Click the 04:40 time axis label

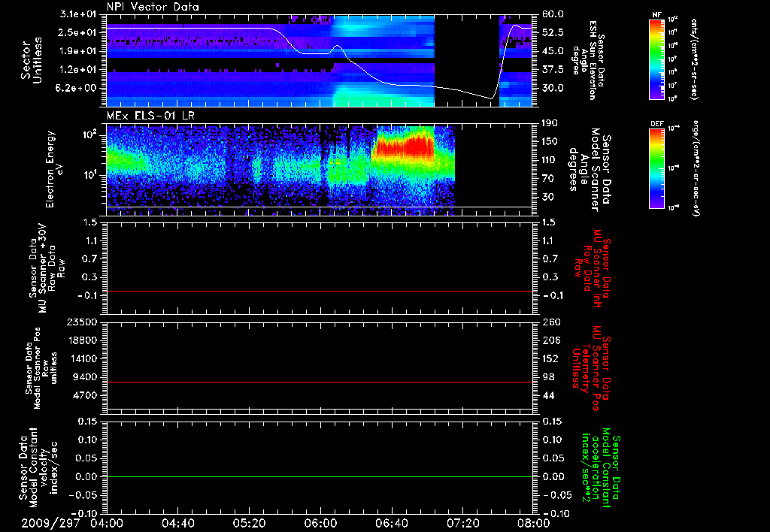tap(177, 523)
